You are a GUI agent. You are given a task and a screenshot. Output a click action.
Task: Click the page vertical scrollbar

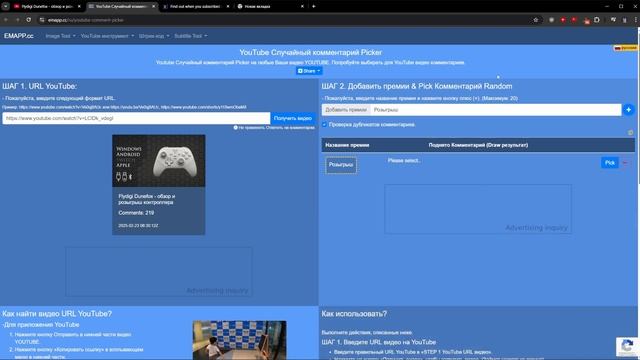(x=638, y=106)
